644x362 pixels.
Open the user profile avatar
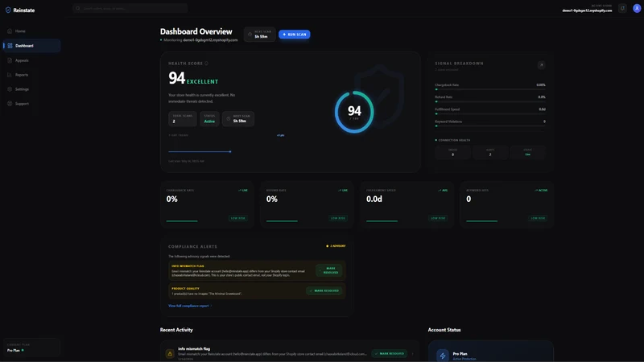pos(637,8)
